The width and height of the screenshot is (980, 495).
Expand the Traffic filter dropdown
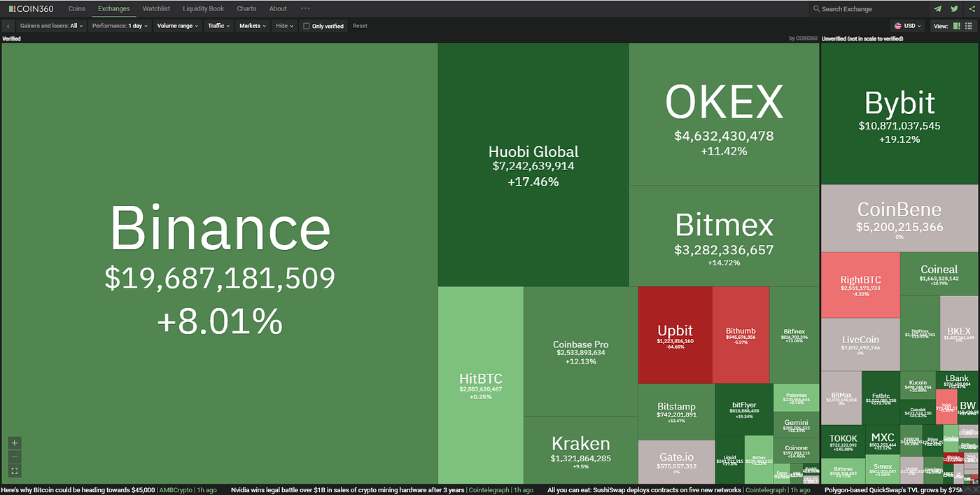[x=218, y=26]
